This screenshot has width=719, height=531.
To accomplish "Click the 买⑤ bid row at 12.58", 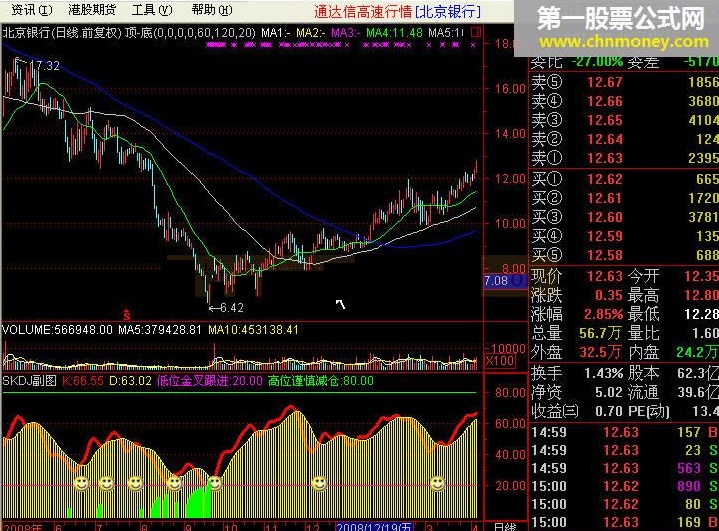I will (625, 255).
